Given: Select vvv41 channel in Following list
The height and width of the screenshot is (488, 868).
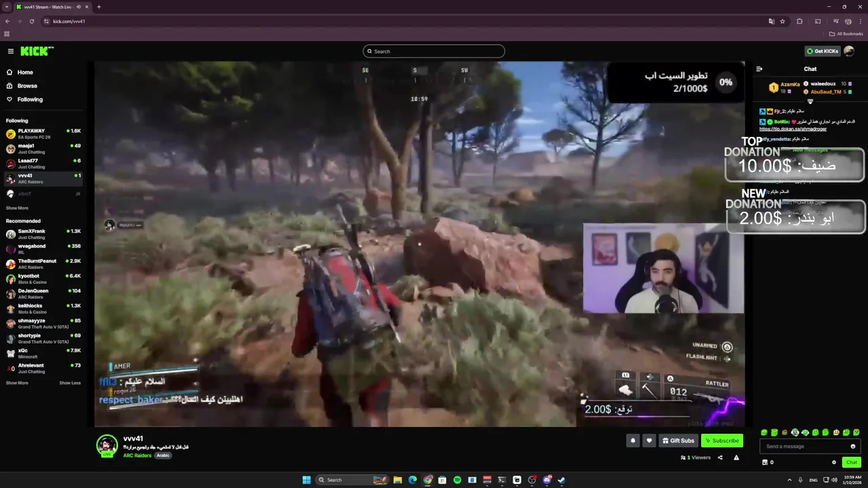Looking at the screenshot, I should click(43, 178).
